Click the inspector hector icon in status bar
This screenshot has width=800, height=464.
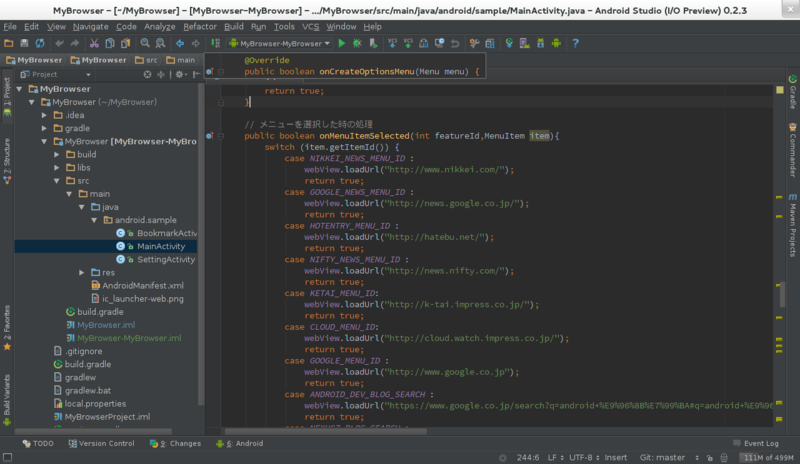(x=723, y=458)
